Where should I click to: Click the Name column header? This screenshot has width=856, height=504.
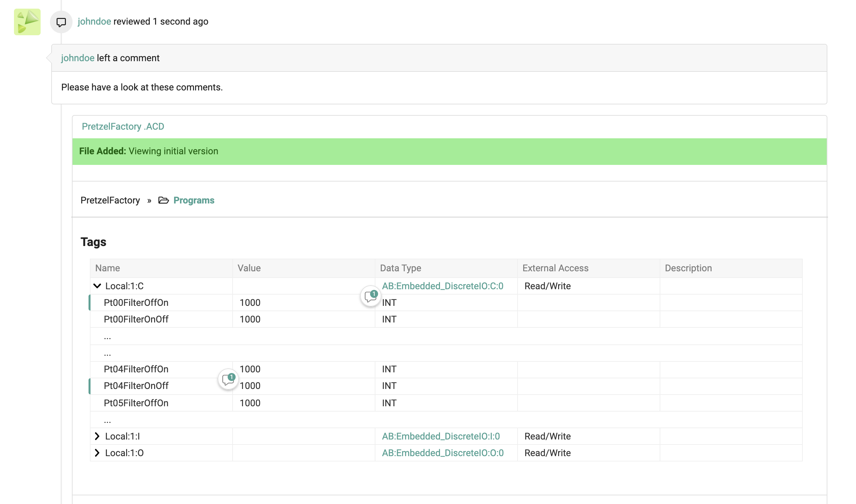click(107, 268)
